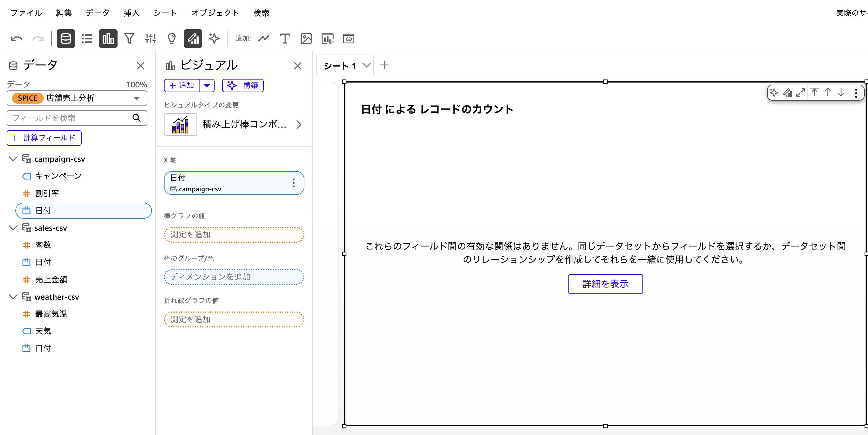Click the undo arrow icon
This screenshot has height=435, width=868.
coord(17,39)
